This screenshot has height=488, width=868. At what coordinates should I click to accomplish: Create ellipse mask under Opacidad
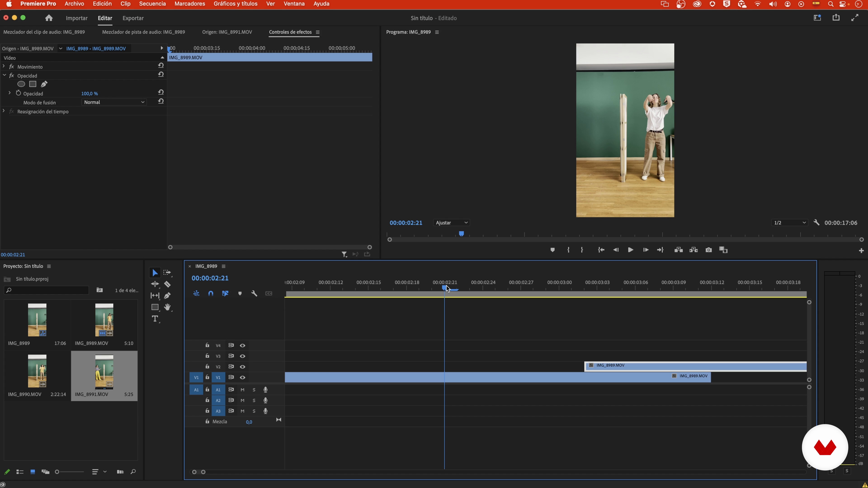(21, 84)
